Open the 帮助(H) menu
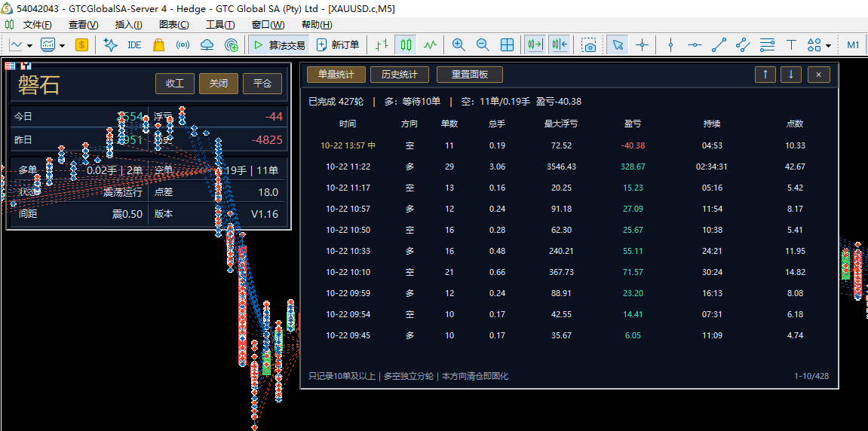The height and width of the screenshot is (431, 868). (x=317, y=25)
